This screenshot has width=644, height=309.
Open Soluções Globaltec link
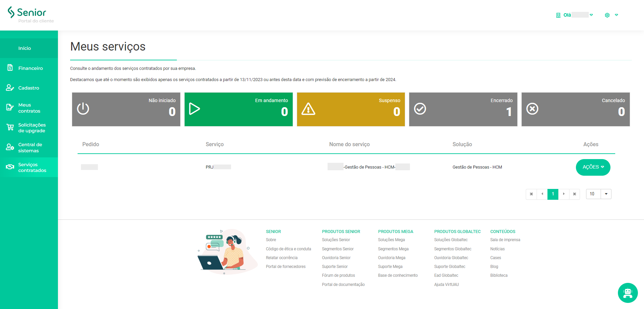pyautogui.click(x=451, y=240)
